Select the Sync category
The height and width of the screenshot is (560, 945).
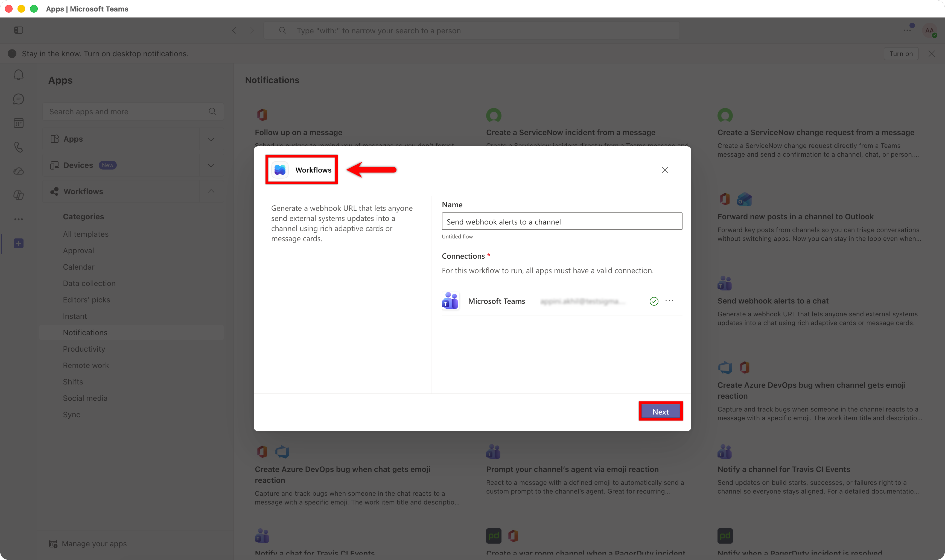(x=71, y=415)
